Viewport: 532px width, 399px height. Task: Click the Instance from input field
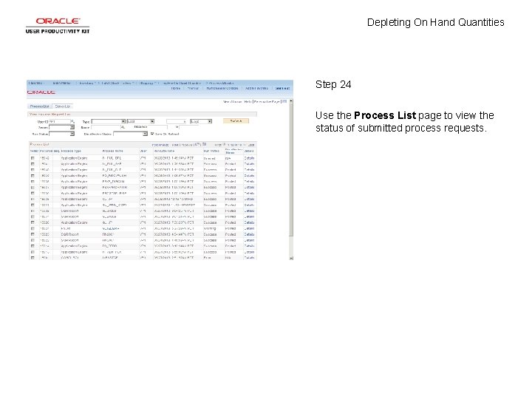pyautogui.click(x=158, y=127)
